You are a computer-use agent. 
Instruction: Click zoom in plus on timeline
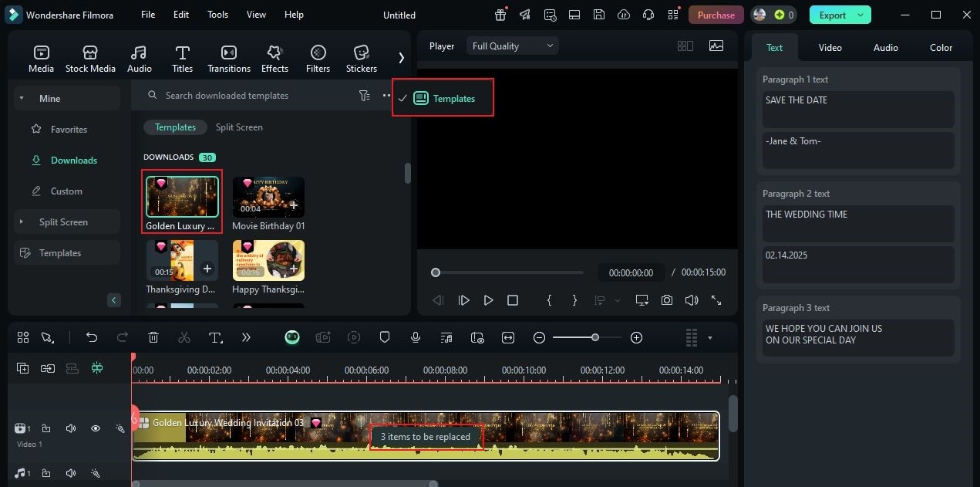click(636, 337)
